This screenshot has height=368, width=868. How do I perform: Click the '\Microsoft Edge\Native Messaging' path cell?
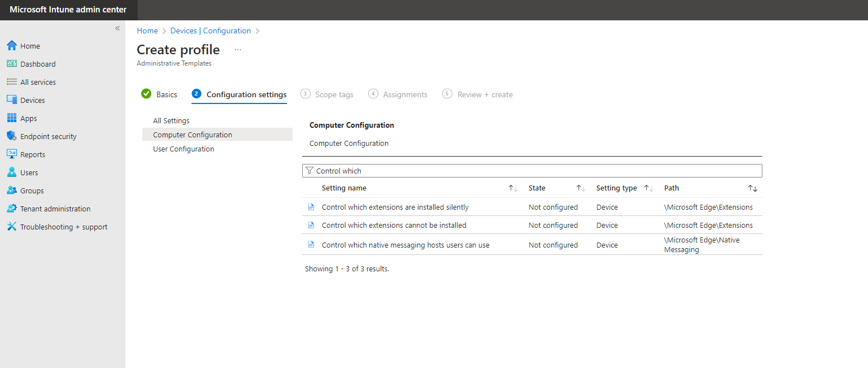click(x=702, y=245)
